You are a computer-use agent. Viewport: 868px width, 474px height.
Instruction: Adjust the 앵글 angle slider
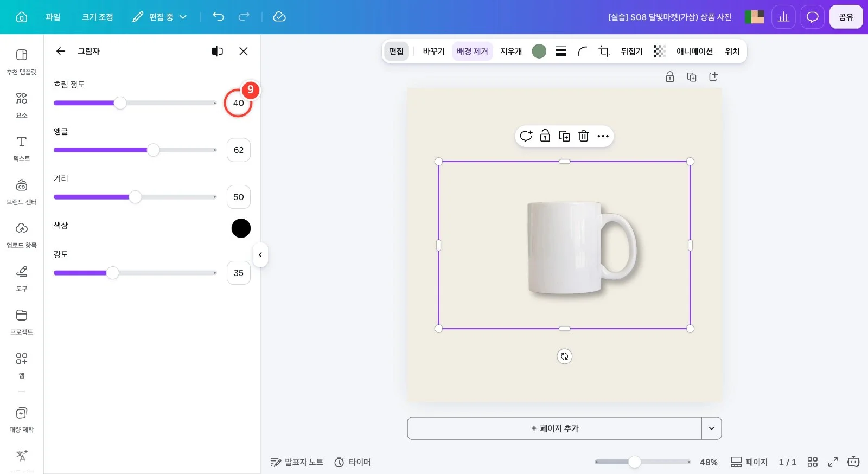pos(154,150)
